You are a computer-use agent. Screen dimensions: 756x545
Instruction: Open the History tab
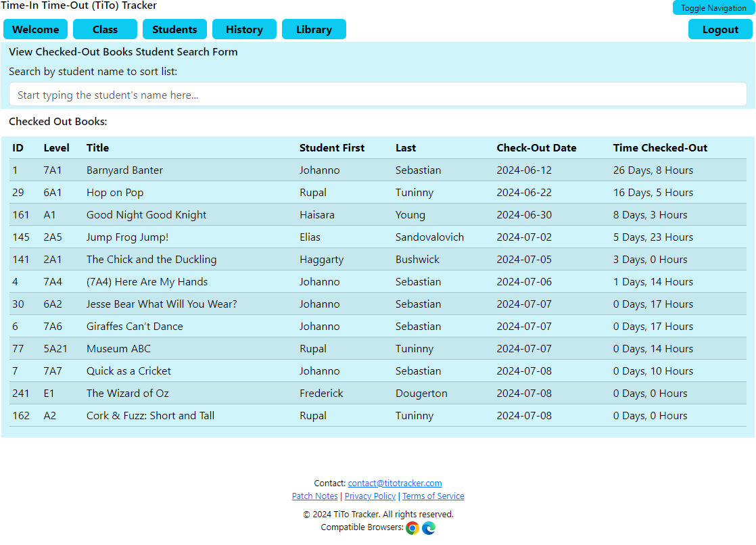pos(244,30)
